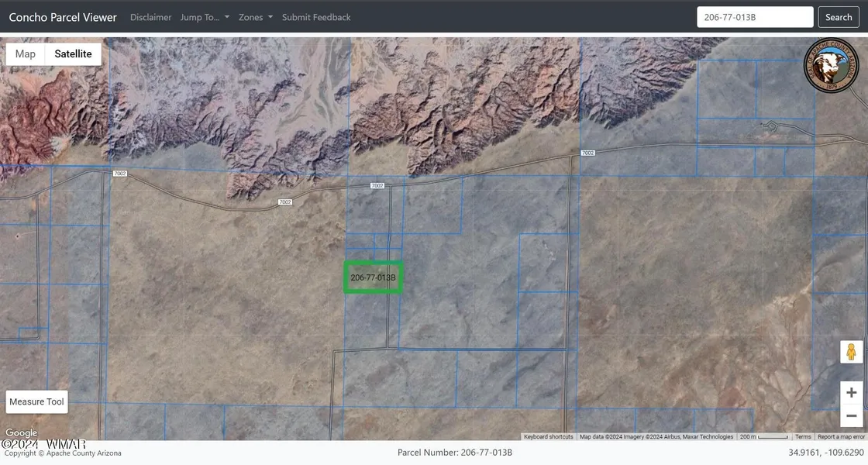
Task: Open Submit Feedback link
Action: 316,17
